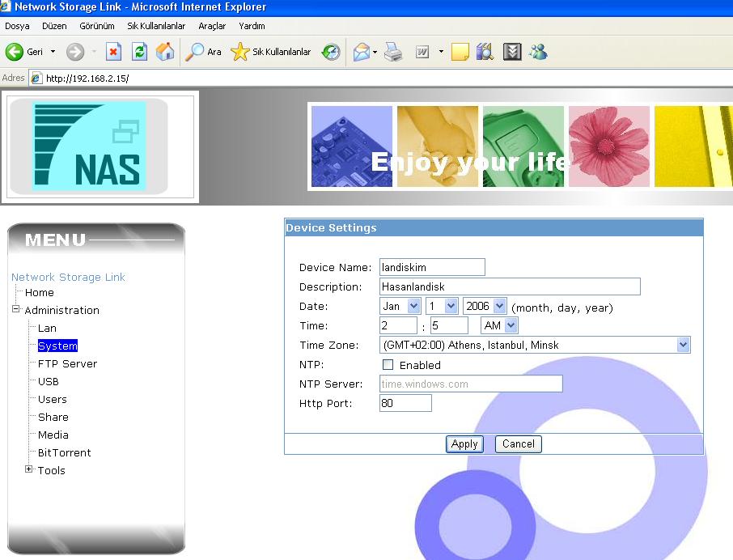Select Lan under Administration

[47, 328]
